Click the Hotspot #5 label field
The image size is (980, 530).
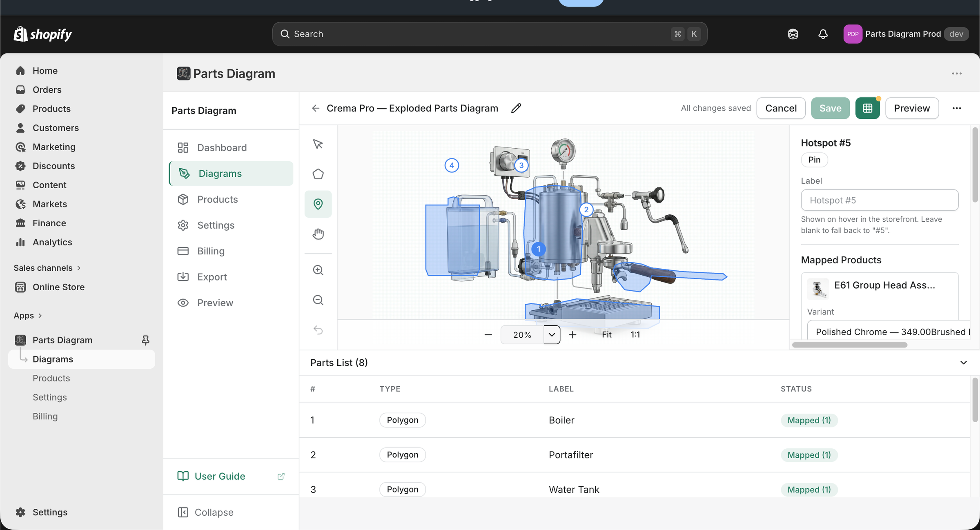[x=880, y=200]
